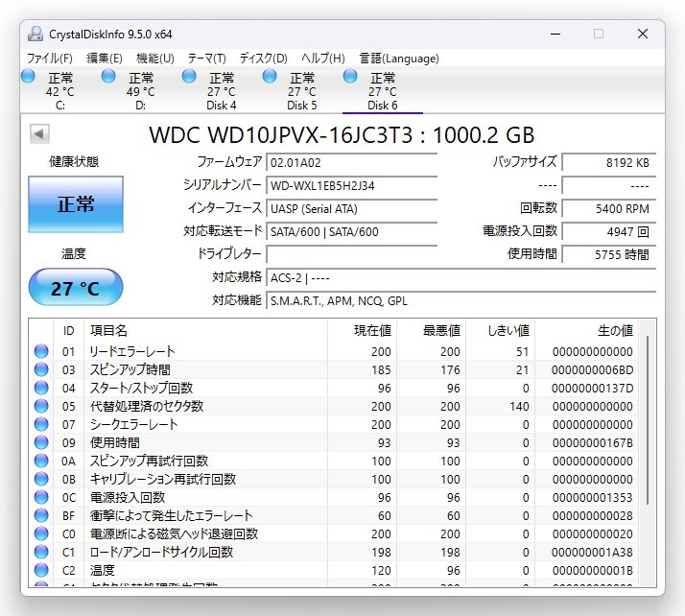The image size is (685, 616).
Task: Switch to Disk 5 status icon
Action: click(x=270, y=77)
